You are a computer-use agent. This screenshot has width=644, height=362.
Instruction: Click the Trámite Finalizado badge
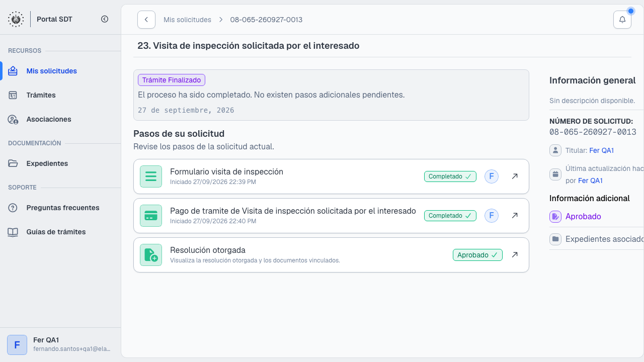point(172,80)
